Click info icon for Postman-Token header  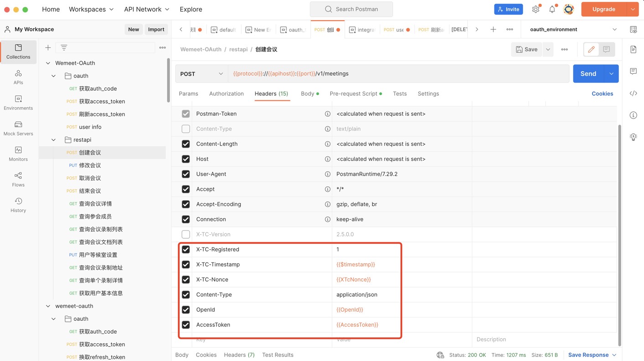click(327, 114)
